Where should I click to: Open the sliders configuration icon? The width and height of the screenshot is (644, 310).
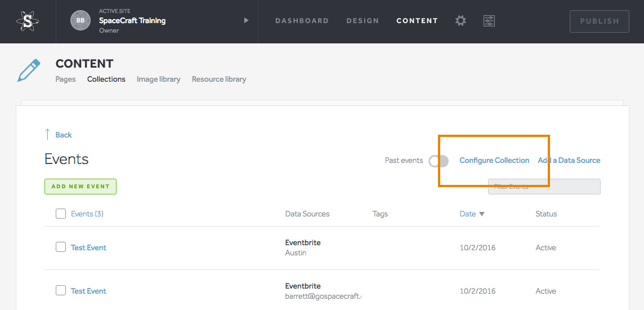[489, 21]
